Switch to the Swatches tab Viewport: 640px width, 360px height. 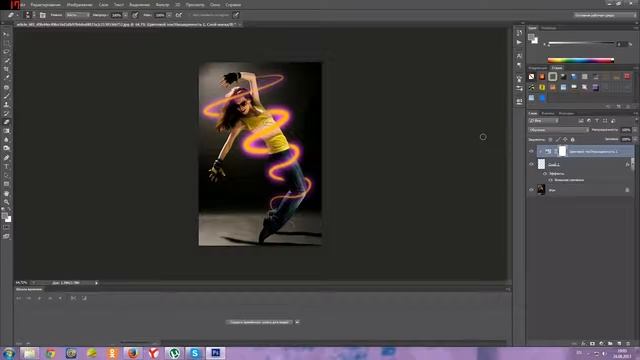(549, 28)
